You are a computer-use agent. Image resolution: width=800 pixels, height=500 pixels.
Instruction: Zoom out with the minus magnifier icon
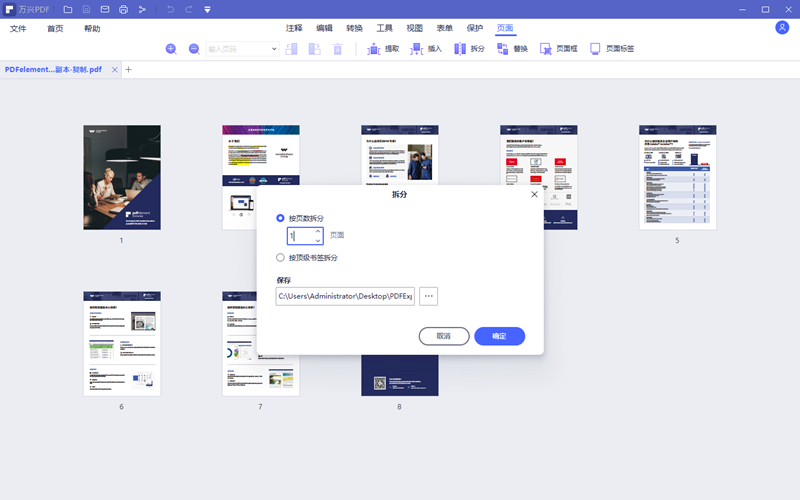pos(194,48)
